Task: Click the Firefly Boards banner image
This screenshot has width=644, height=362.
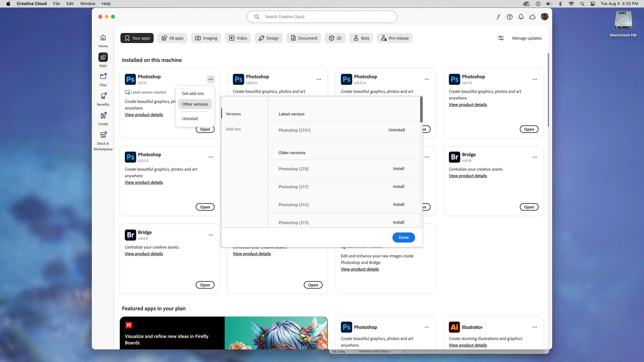Action: tap(276, 333)
